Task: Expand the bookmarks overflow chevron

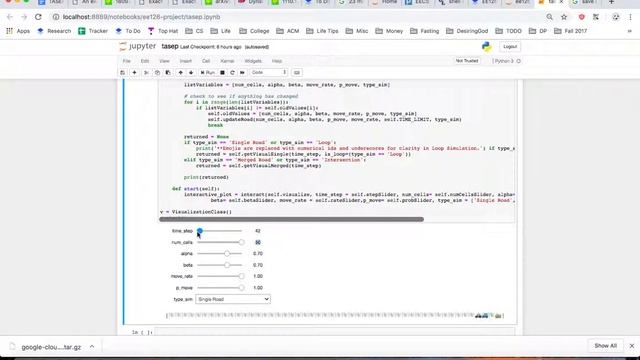Action: (629, 31)
